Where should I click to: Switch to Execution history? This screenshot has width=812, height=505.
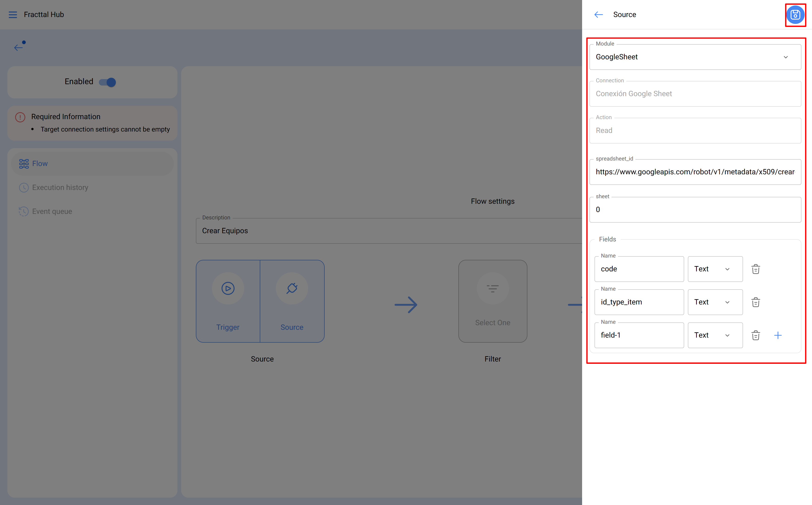click(60, 187)
